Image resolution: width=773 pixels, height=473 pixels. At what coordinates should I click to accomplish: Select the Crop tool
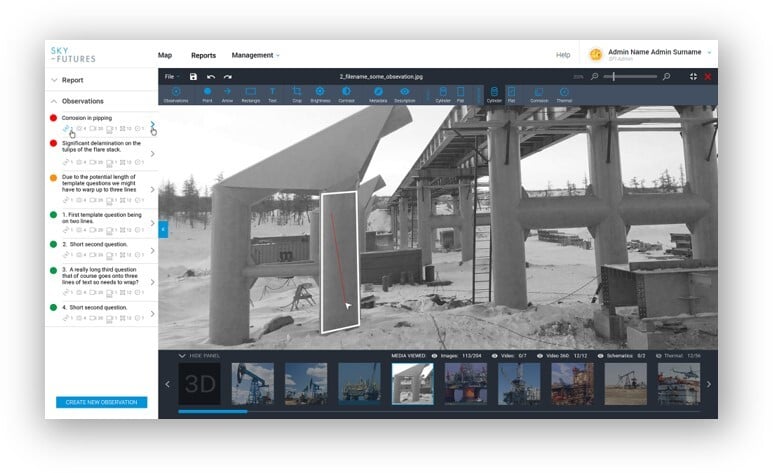pyautogui.click(x=297, y=93)
